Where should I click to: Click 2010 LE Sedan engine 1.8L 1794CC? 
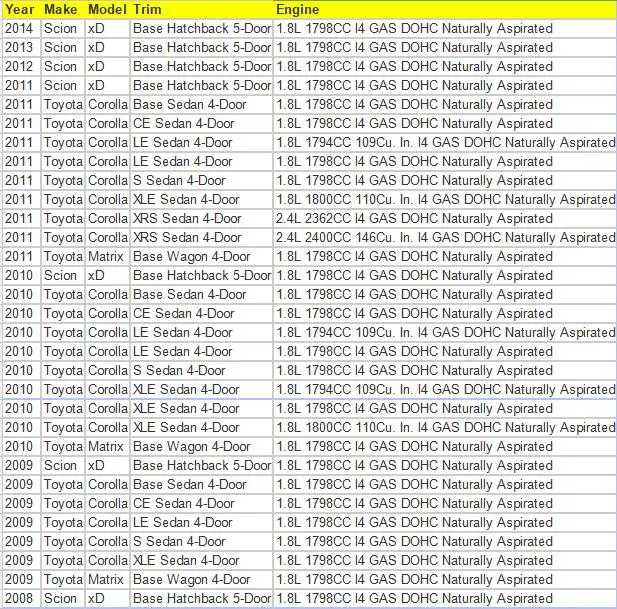click(x=445, y=332)
